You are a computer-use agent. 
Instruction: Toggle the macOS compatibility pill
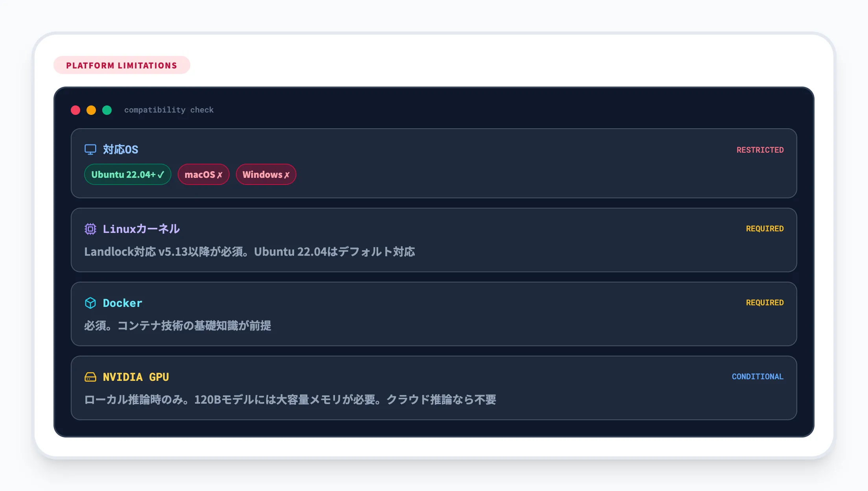203,174
